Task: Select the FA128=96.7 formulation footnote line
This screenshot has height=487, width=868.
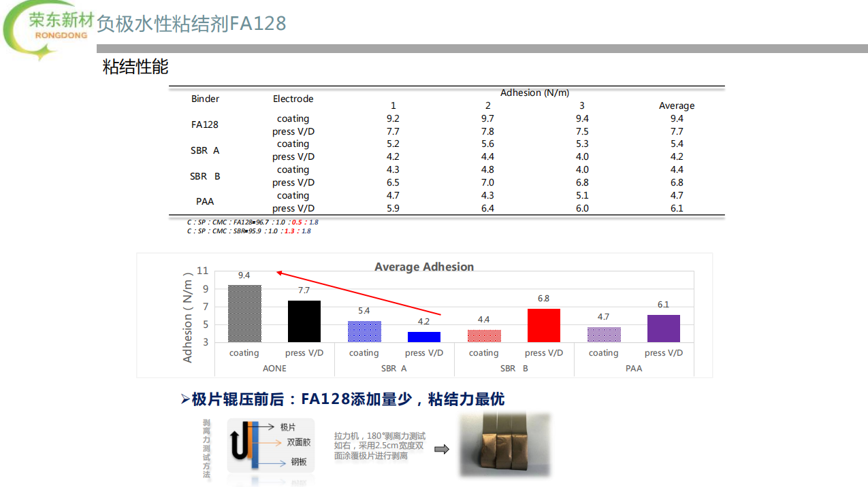Action: 253,222
